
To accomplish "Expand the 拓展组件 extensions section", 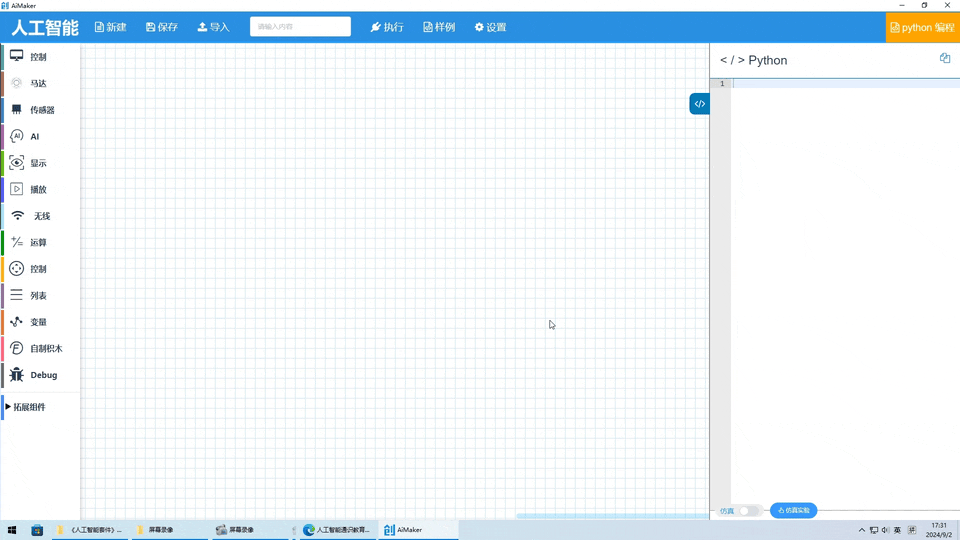I will pos(28,407).
